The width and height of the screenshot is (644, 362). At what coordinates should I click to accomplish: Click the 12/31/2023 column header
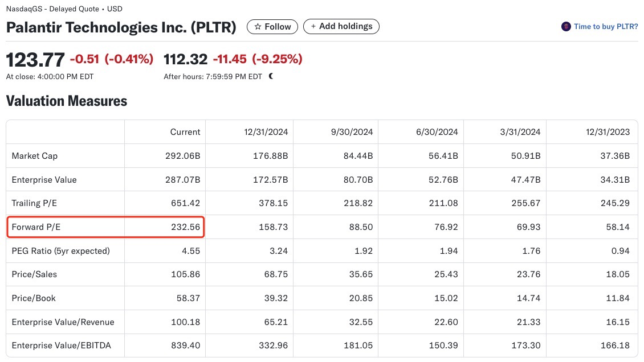click(608, 132)
